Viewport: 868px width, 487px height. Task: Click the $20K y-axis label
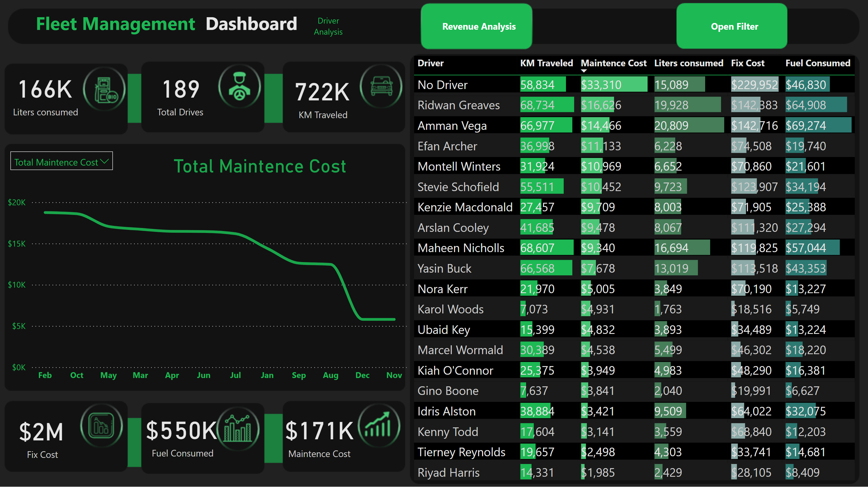[x=17, y=202]
